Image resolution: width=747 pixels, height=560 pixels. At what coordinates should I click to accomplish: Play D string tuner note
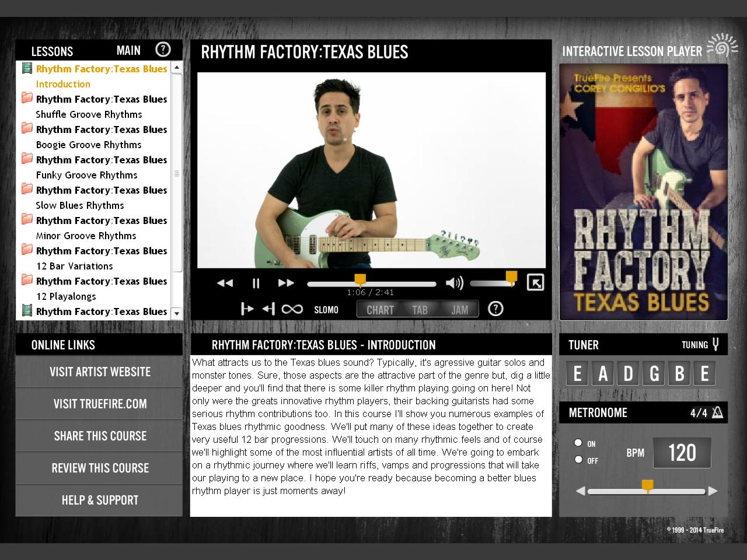pos(629,373)
